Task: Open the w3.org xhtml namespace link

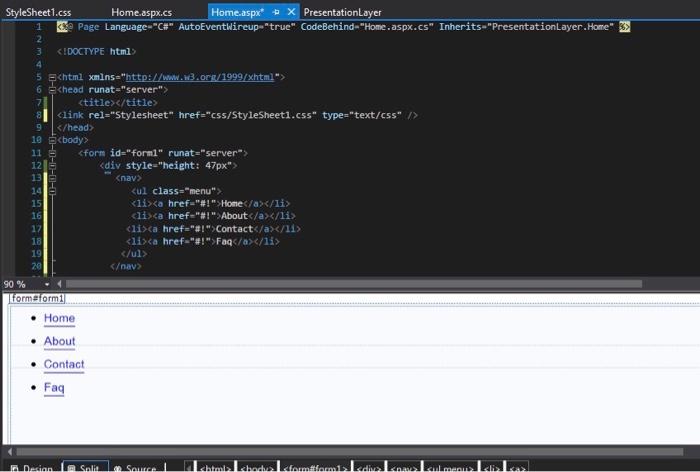Action: pos(200,77)
